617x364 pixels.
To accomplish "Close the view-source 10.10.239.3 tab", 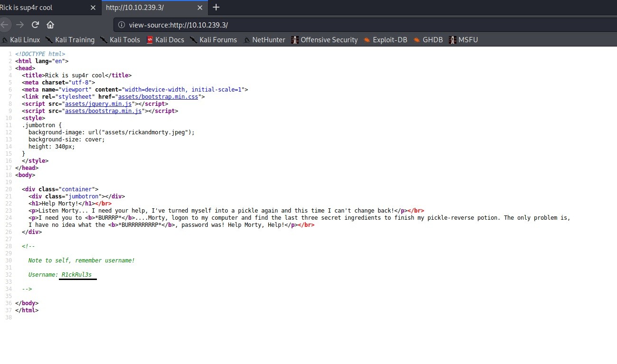I will (200, 8).
